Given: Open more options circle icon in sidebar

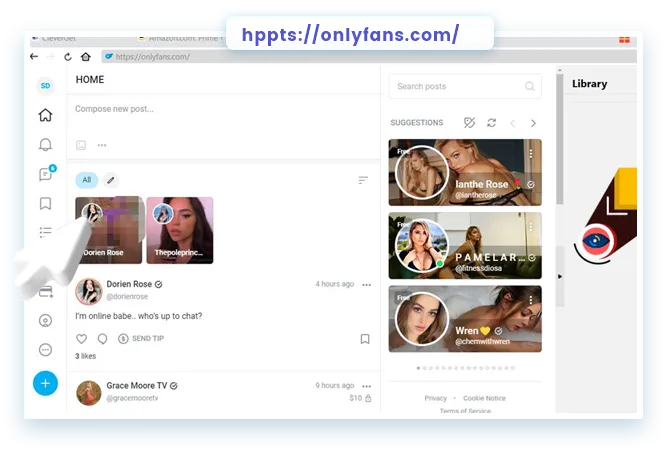Looking at the screenshot, I should pos(45,350).
